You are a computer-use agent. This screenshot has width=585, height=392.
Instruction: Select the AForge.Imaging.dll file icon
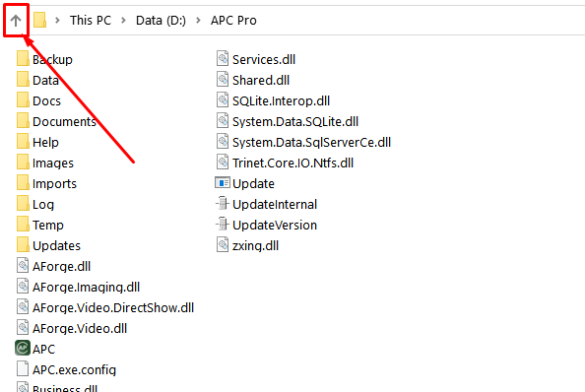[x=23, y=287]
